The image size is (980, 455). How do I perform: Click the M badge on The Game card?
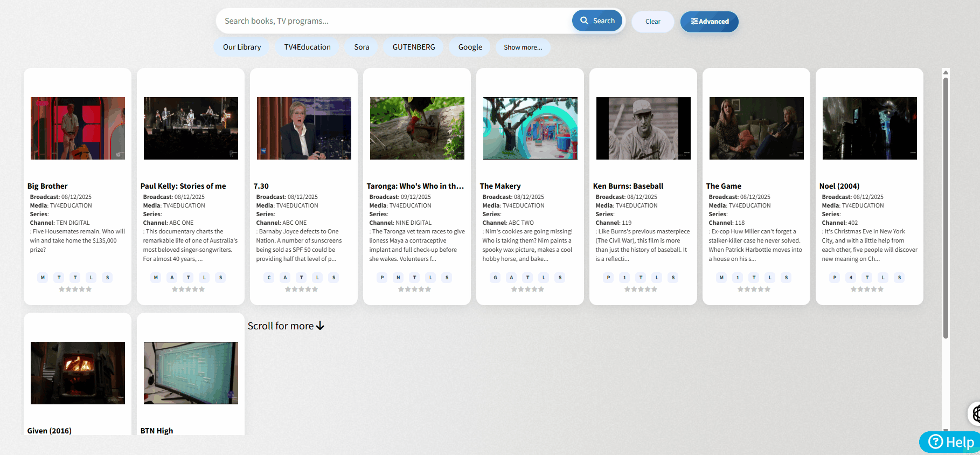[x=721, y=278]
